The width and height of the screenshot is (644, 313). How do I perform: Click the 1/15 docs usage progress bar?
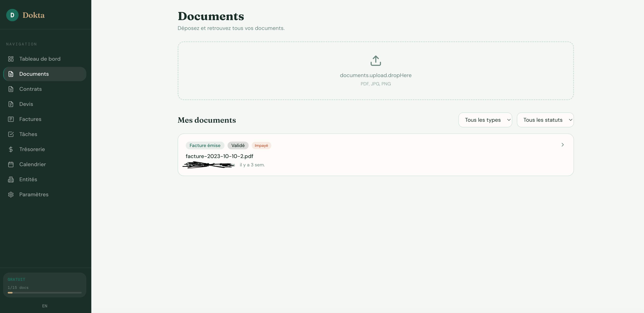45,293
